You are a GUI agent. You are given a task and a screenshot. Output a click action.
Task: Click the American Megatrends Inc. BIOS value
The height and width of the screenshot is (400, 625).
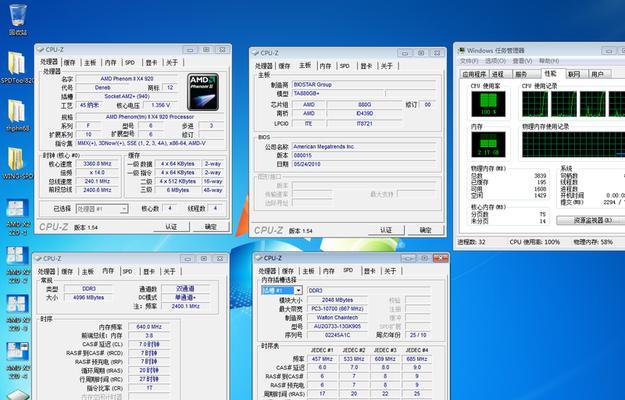[364, 147]
